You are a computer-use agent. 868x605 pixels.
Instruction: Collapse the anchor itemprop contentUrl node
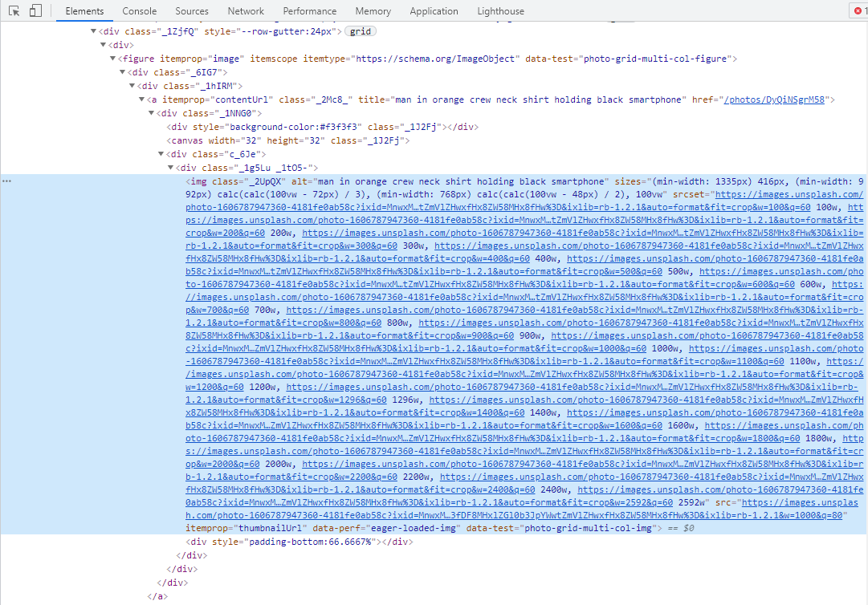point(141,99)
